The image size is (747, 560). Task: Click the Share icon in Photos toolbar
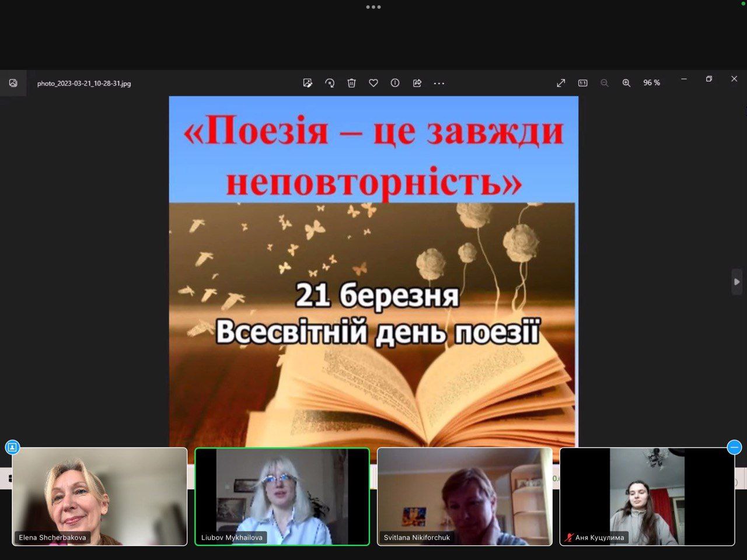point(417,83)
